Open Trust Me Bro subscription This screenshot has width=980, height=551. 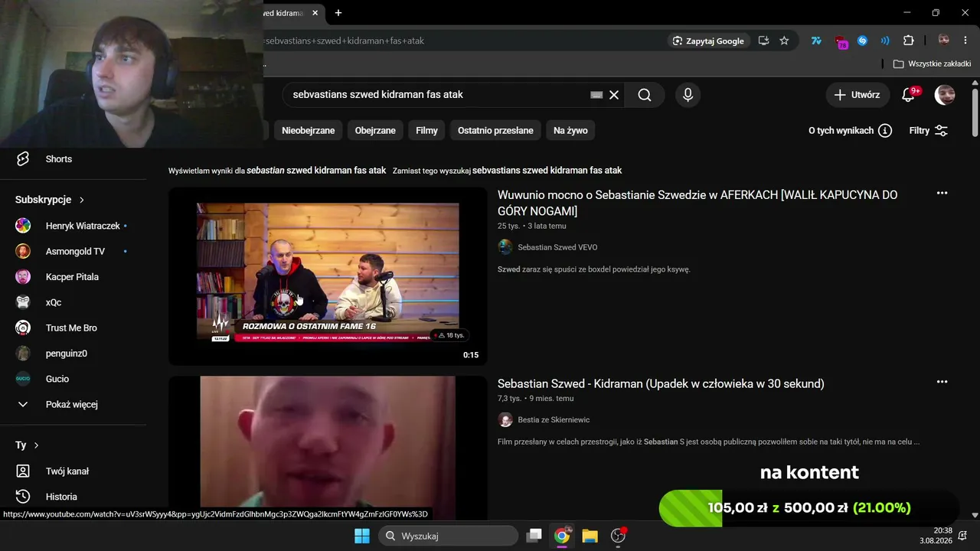pos(73,328)
